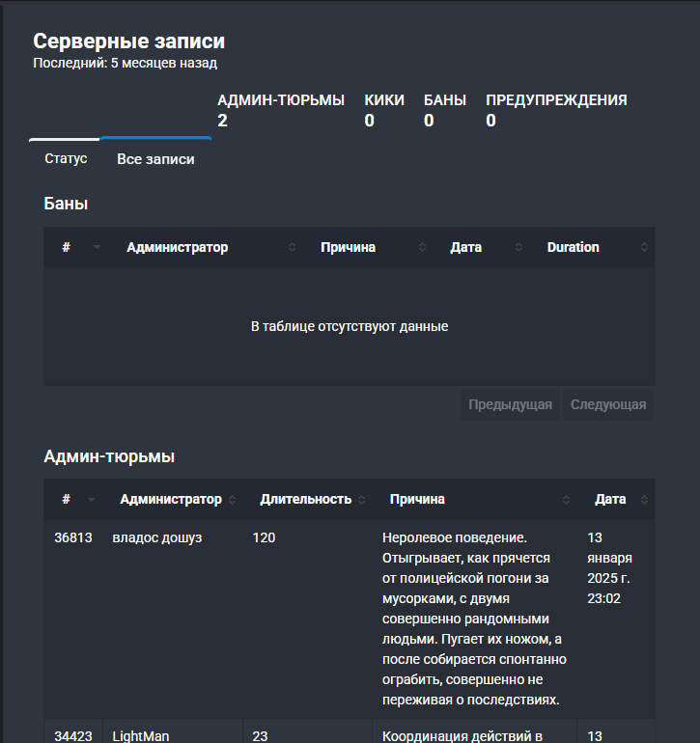This screenshot has height=743, width=700.
Task: Click the ПРЕДУПРЕЖДЕНИЯ counter
Action: 556,110
